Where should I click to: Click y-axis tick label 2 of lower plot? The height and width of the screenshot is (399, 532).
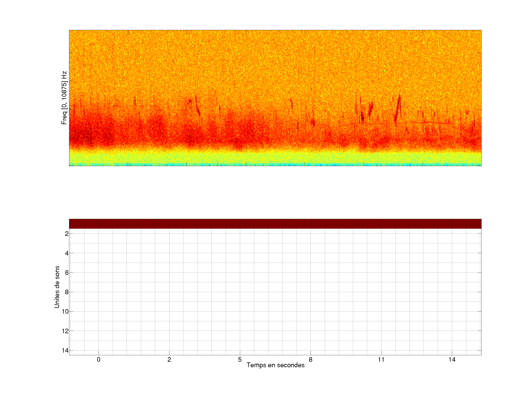[67, 234]
